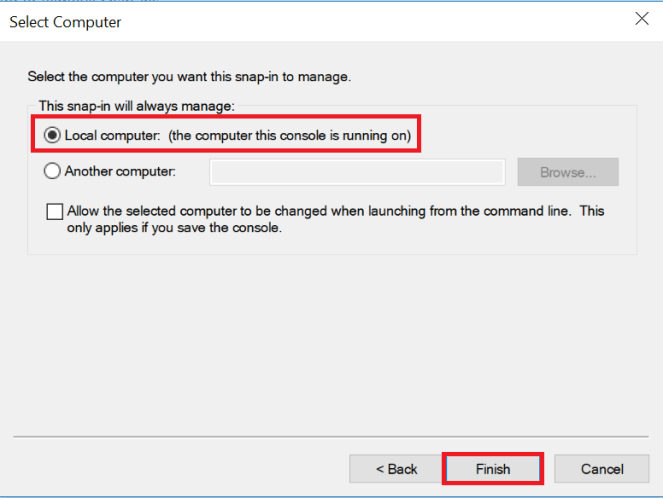Click the "Select the computer you want" instruction
The image size is (663, 498).
(189, 76)
